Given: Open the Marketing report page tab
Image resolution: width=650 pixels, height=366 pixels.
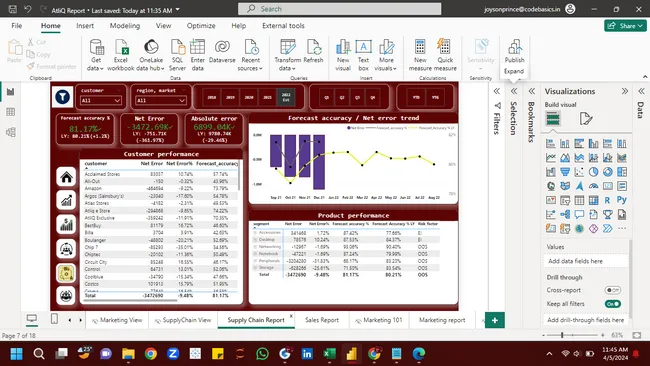Looking at the screenshot, I should pyautogui.click(x=442, y=320).
